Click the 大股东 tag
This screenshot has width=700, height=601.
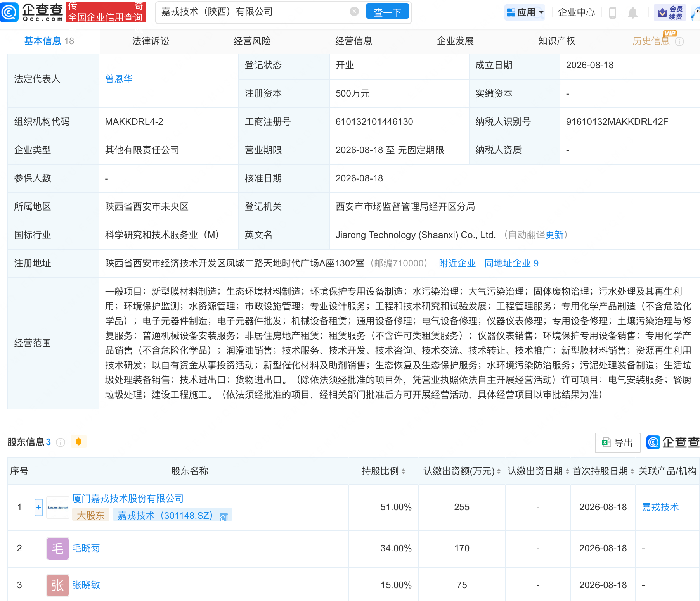[x=90, y=515]
